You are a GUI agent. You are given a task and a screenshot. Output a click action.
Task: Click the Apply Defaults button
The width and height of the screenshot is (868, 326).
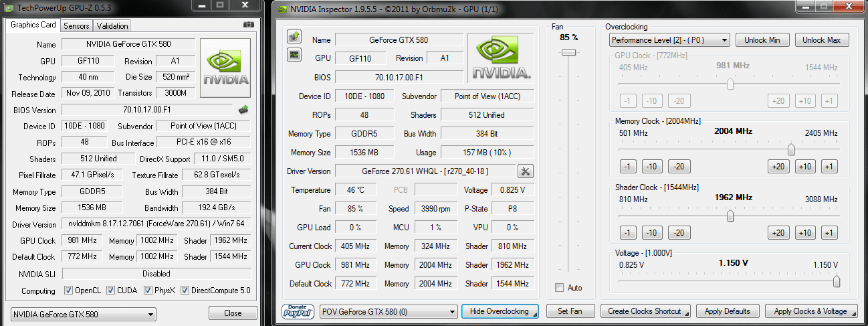(728, 311)
